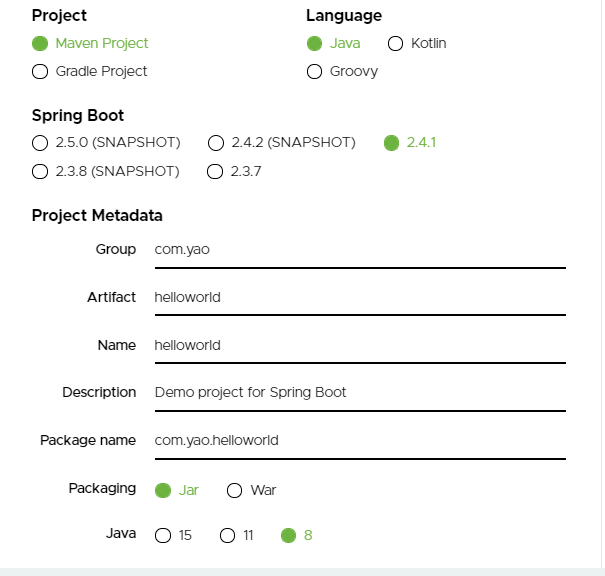Focus the Artifact text field
Screen dimensions: 605x576
359,298
